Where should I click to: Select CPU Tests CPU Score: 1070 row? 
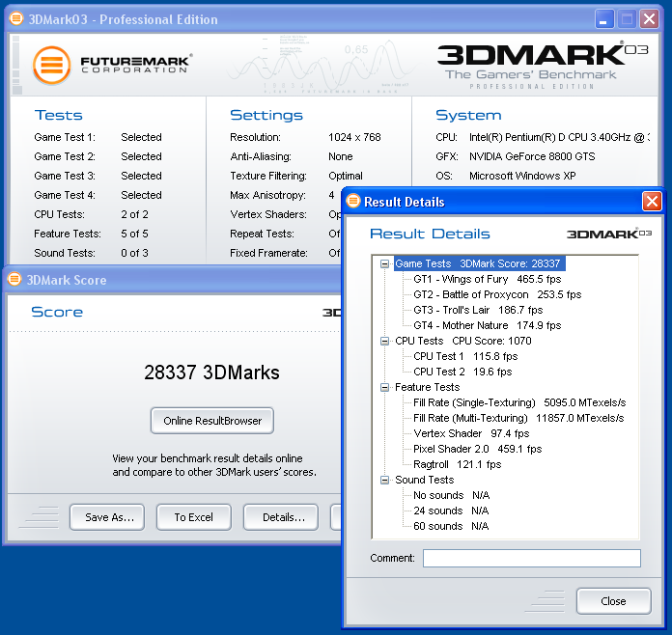click(462, 341)
